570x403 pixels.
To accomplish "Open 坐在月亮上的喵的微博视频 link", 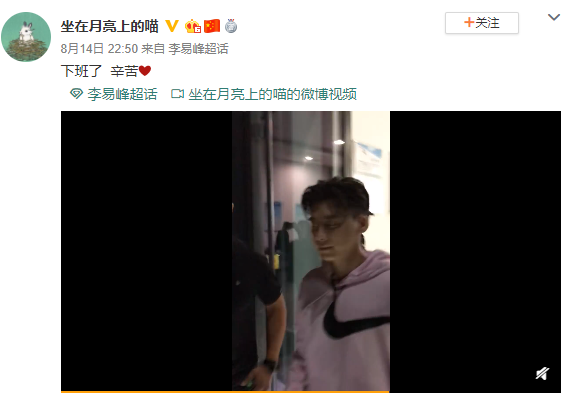I will [272, 94].
